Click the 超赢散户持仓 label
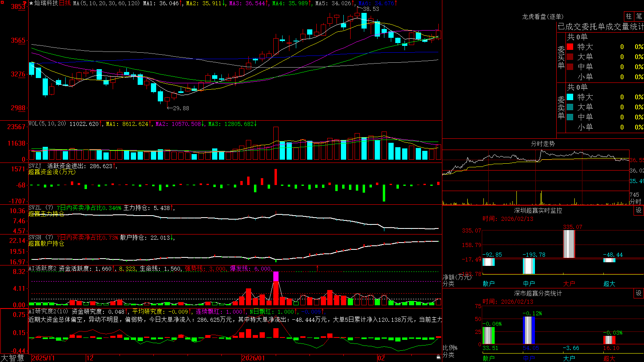Screen dimensions: 644x362 tap(46, 243)
